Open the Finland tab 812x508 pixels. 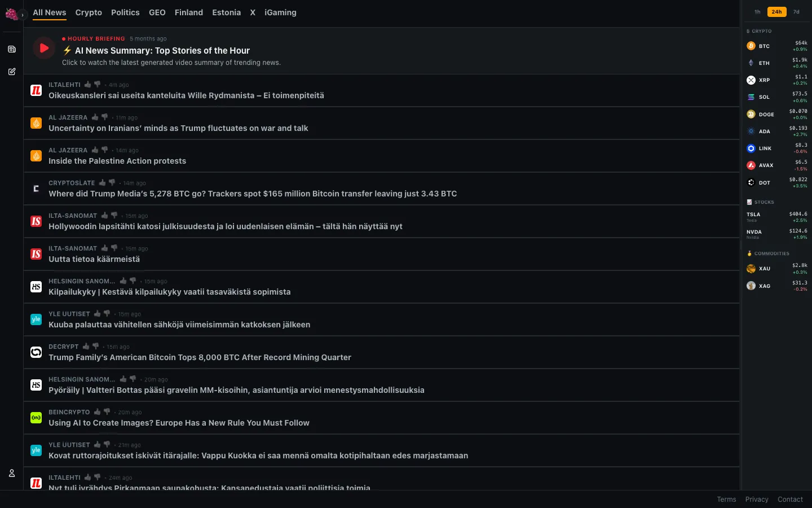(x=189, y=12)
